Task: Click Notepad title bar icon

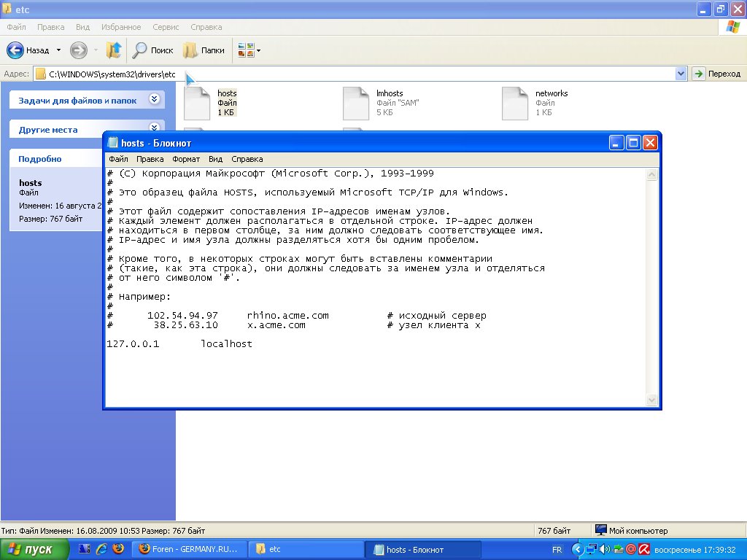Action: click(112, 143)
